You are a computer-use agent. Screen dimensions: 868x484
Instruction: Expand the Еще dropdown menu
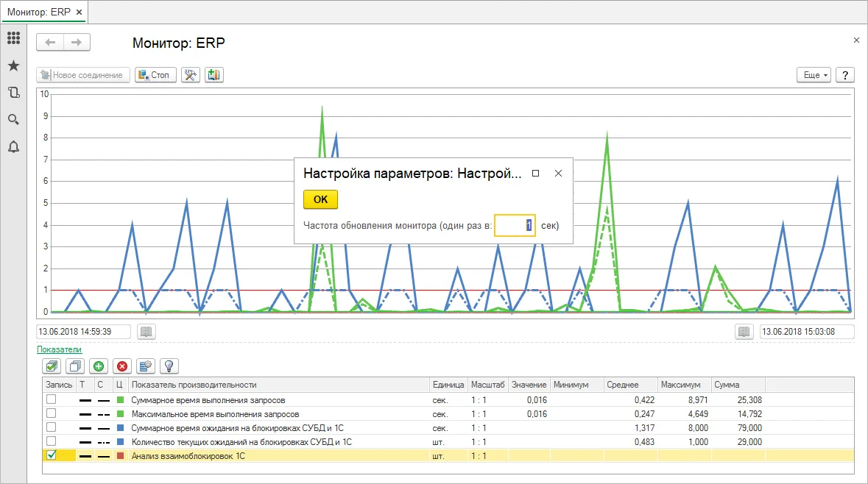click(x=814, y=75)
